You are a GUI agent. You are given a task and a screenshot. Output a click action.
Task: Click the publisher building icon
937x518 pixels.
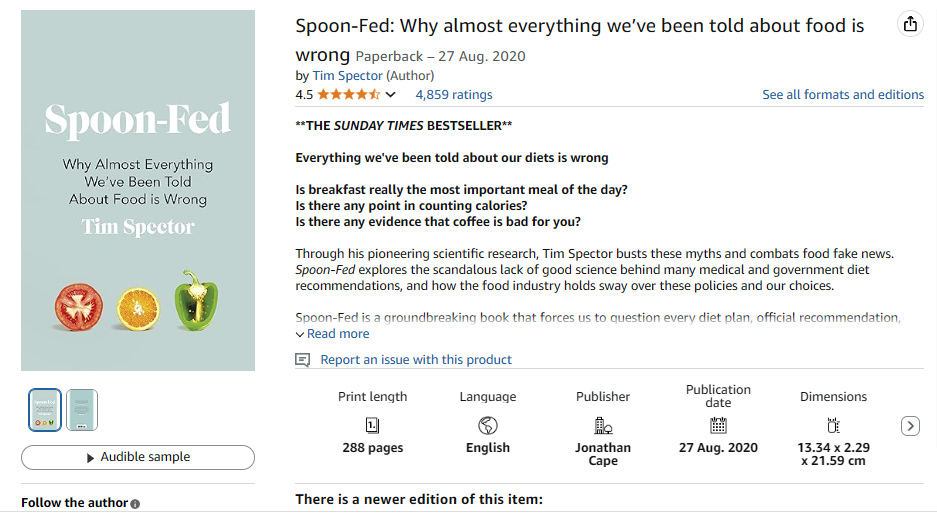[603, 425]
